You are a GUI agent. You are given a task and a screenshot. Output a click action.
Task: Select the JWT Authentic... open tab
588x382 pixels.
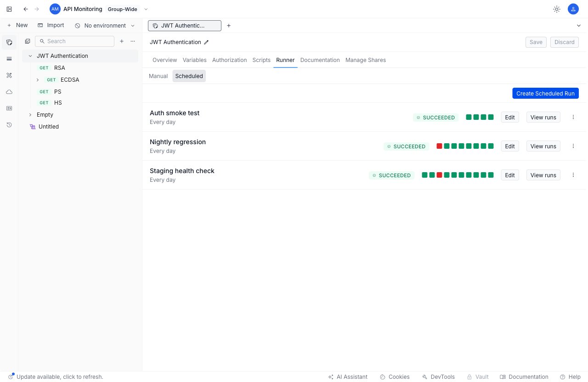[x=184, y=26]
